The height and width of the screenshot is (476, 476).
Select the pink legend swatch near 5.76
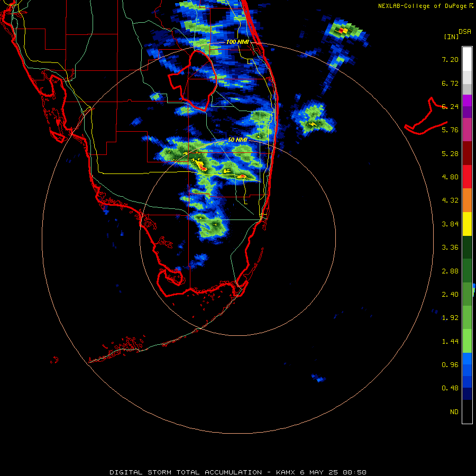pos(467,130)
